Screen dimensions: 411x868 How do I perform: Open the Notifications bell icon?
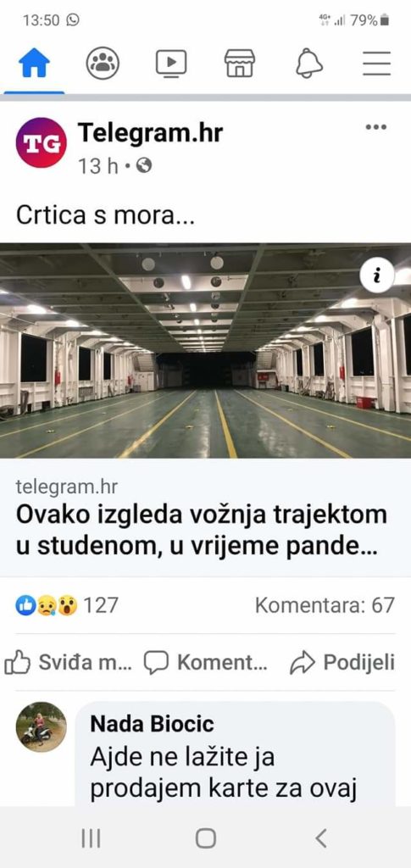309,63
